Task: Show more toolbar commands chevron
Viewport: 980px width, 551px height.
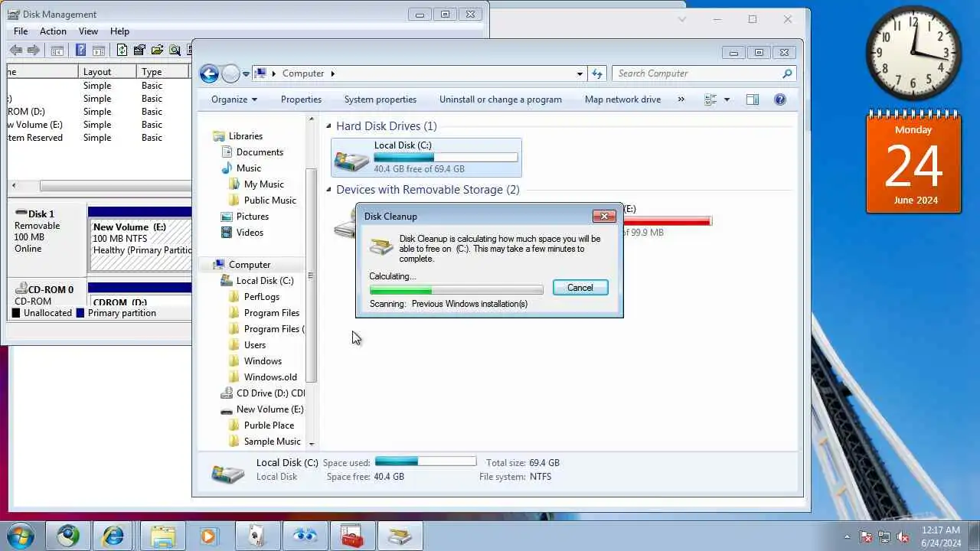Action: [681, 99]
